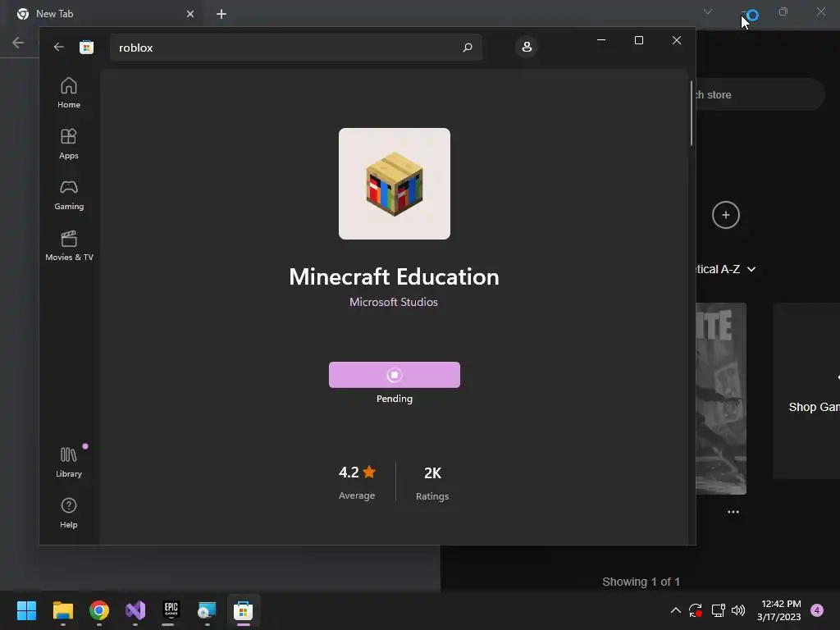The image size is (840, 630).
Task: Open a new browser tab with plus
Action: (x=221, y=14)
